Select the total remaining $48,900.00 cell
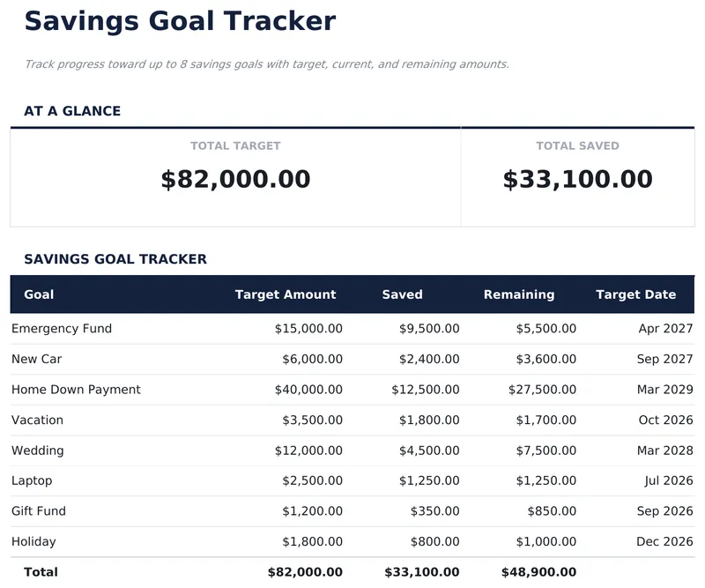Viewport: 705px width, 588px height. point(538,573)
